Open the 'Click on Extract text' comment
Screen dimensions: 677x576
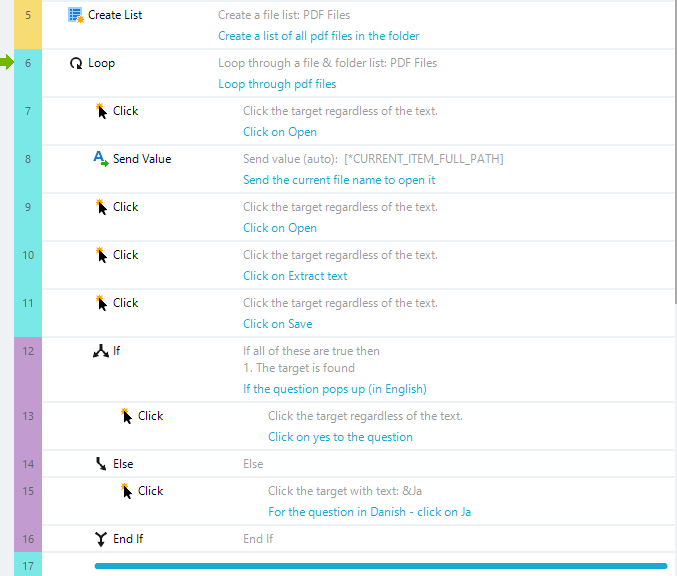coord(295,276)
